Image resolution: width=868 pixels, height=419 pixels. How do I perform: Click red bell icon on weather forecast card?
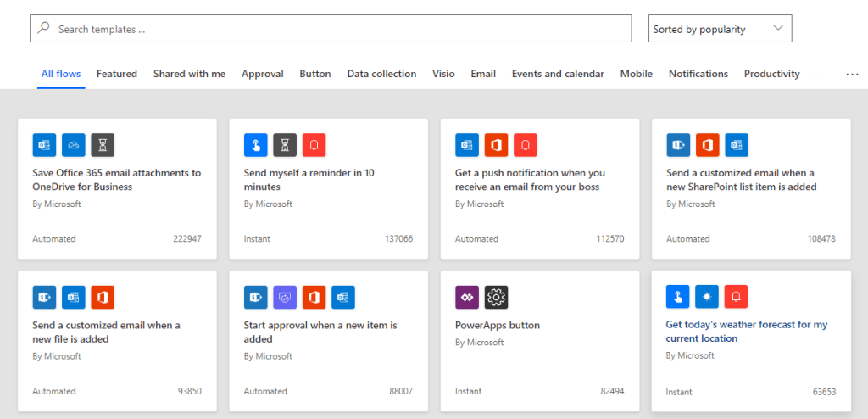click(x=737, y=297)
